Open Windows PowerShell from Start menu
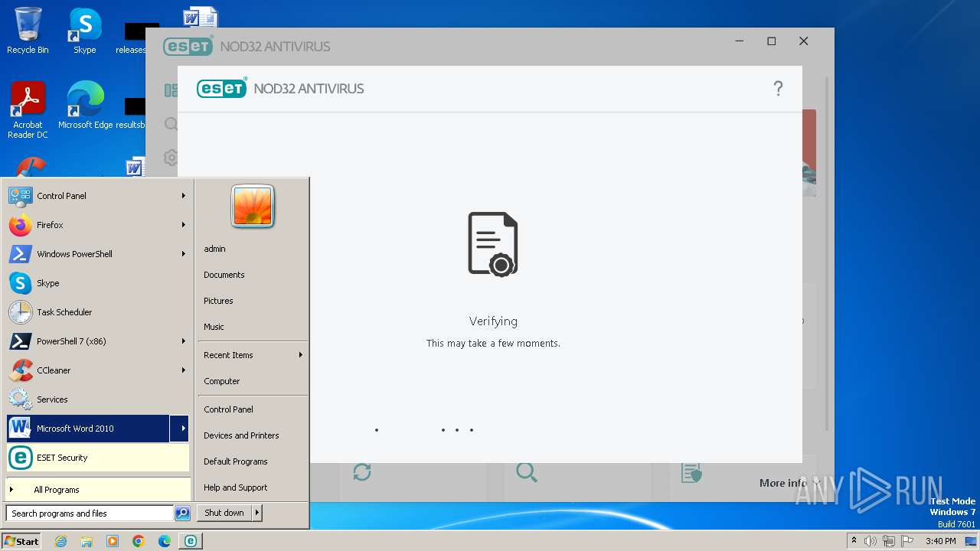 [x=98, y=254]
